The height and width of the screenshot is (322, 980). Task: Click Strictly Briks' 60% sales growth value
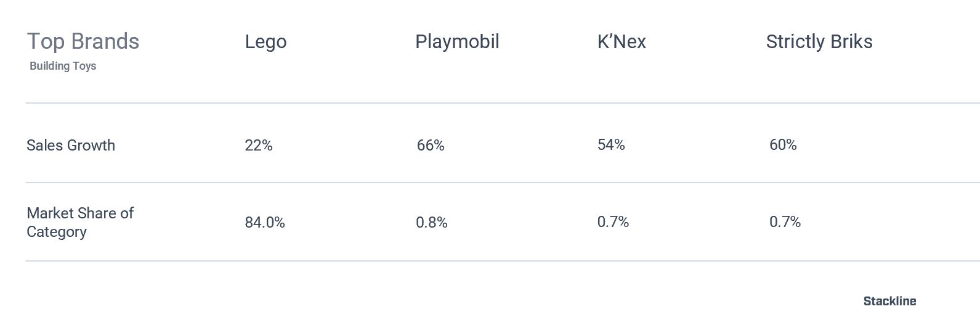783,144
